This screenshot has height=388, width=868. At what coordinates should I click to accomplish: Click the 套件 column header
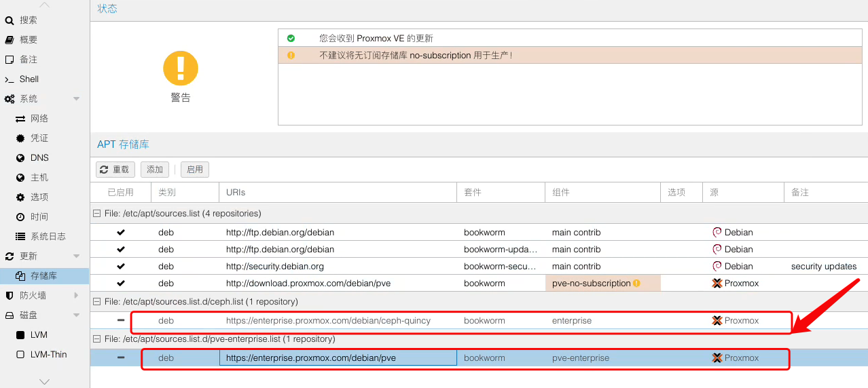point(501,193)
